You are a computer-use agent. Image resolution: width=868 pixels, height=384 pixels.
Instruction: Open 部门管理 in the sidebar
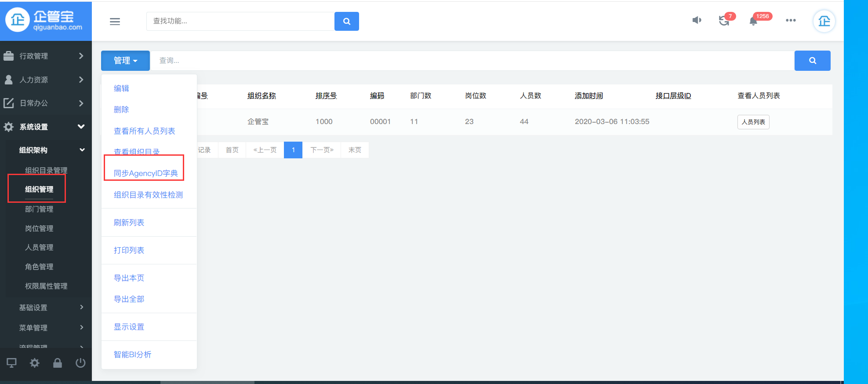tap(39, 209)
